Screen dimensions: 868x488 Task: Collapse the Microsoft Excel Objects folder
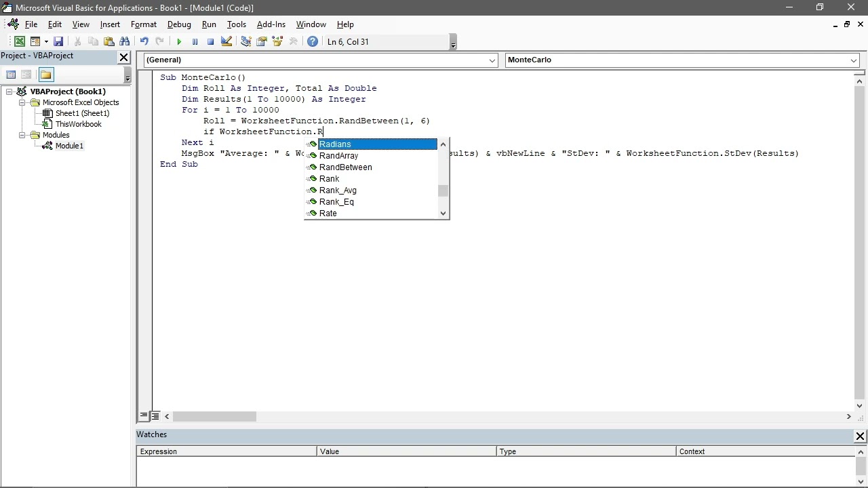point(22,102)
